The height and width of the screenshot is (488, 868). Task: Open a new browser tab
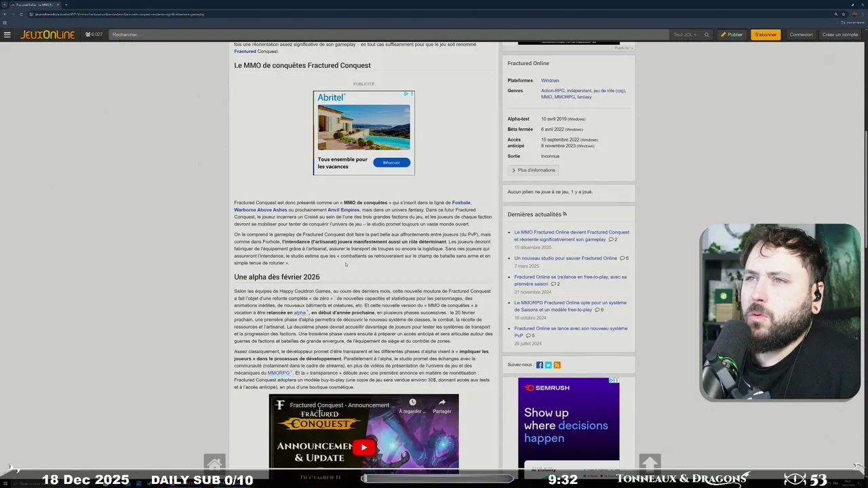pyautogui.click(x=66, y=5)
